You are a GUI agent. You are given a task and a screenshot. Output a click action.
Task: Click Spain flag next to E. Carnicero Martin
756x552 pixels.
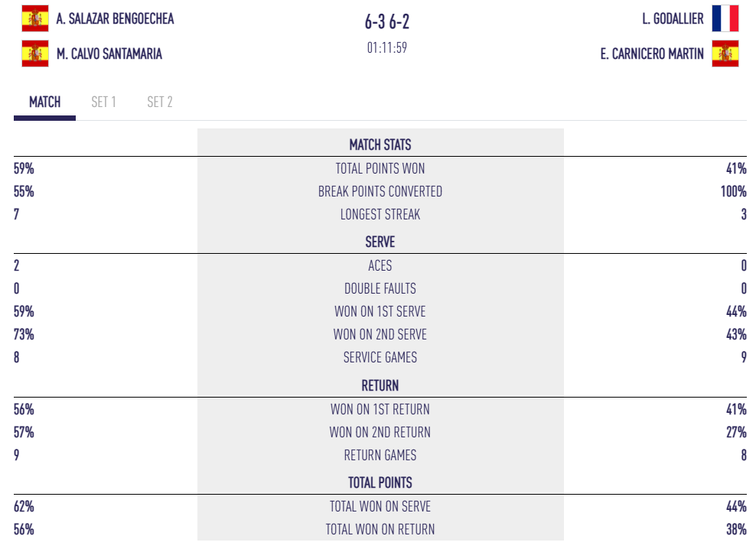coord(725,54)
